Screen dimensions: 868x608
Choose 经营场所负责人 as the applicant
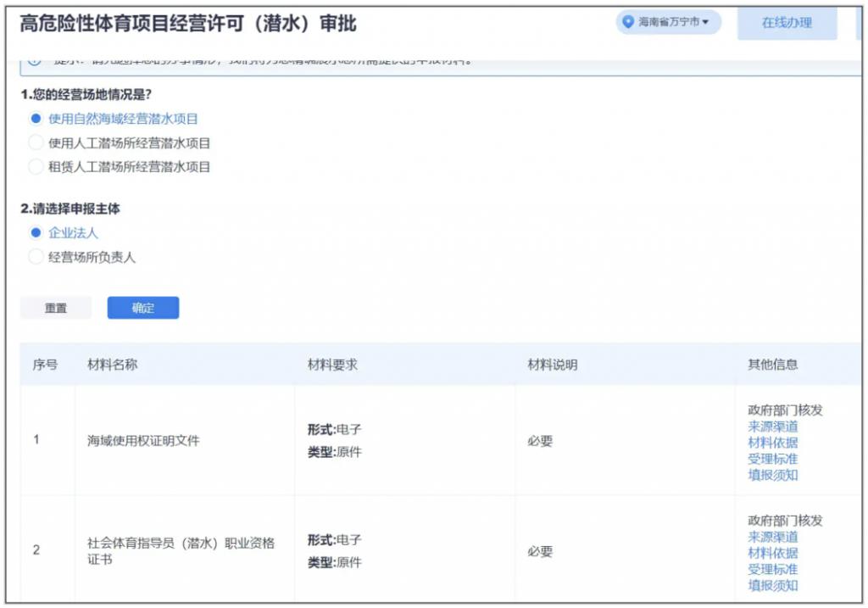[x=36, y=257]
